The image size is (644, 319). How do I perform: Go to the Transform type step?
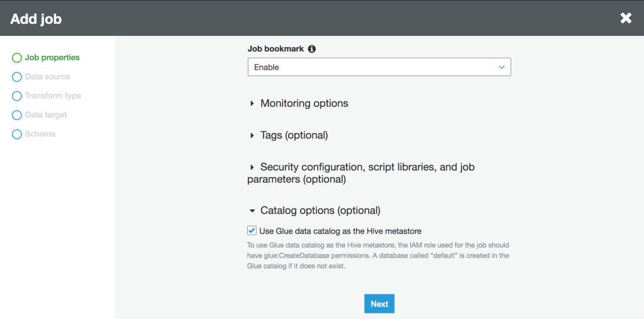53,96
